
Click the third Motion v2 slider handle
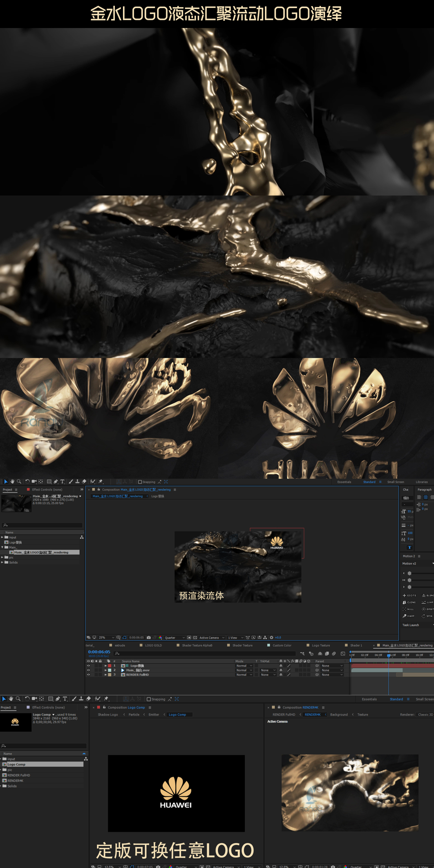[x=409, y=587]
